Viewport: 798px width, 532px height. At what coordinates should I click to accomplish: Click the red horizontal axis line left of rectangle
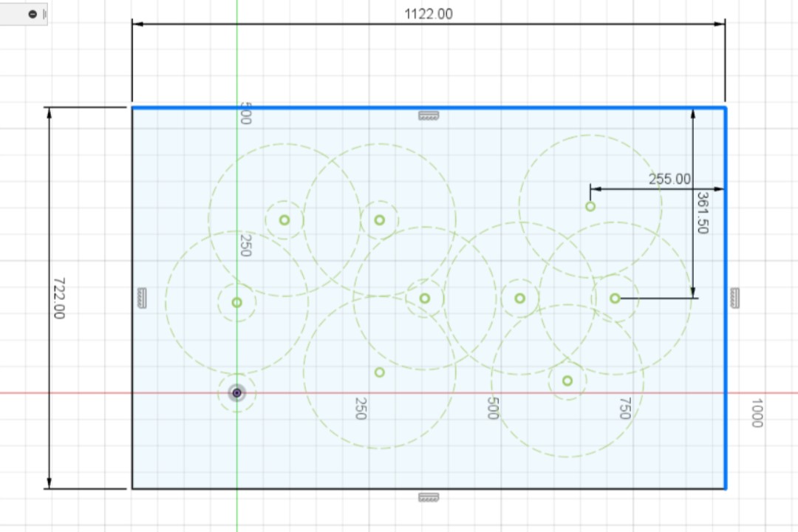[65, 393]
